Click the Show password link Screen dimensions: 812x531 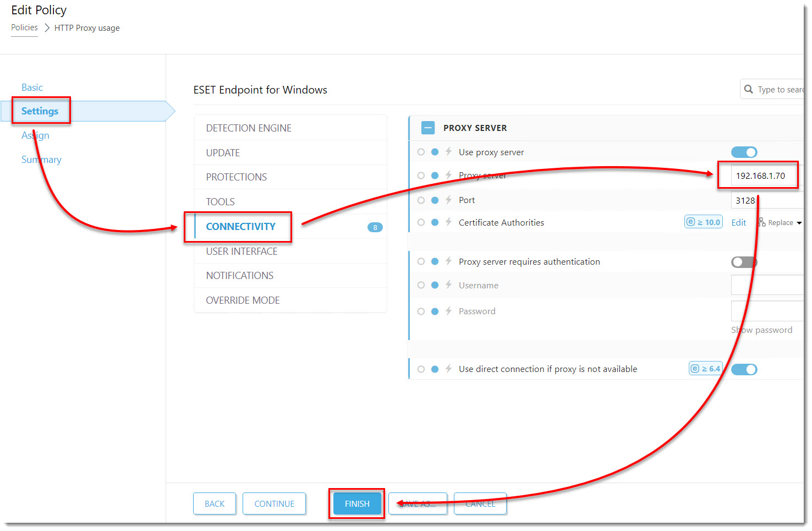[x=761, y=330]
